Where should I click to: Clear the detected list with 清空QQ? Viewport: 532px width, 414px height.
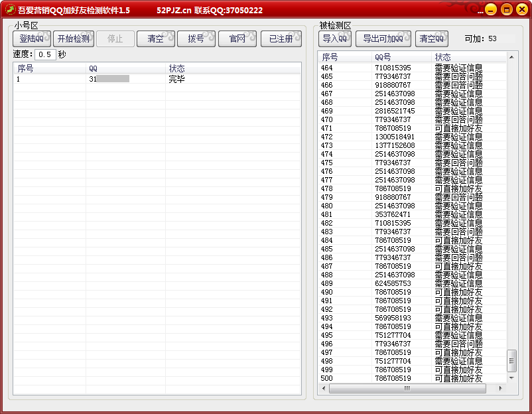[x=431, y=38]
